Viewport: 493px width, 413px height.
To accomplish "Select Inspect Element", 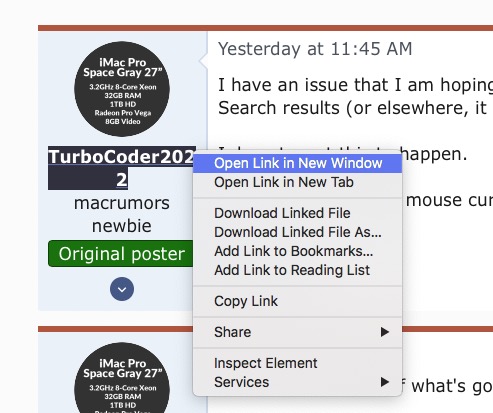I will (x=297, y=363).
